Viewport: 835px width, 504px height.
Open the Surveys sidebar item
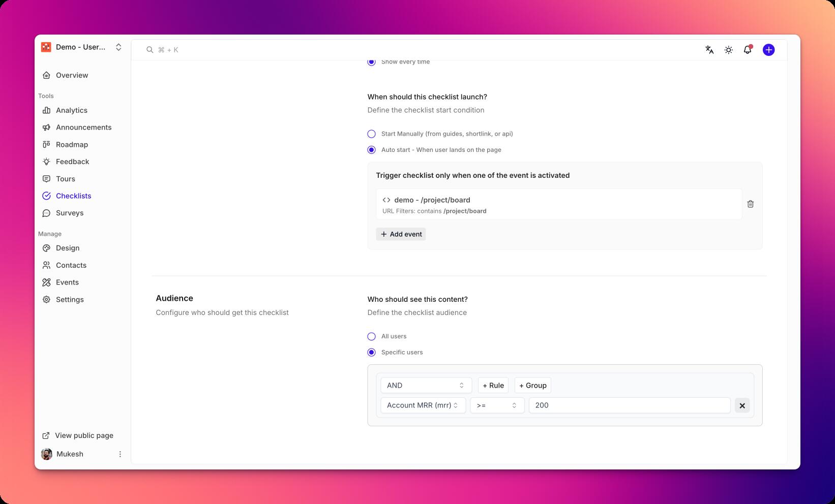point(70,213)
